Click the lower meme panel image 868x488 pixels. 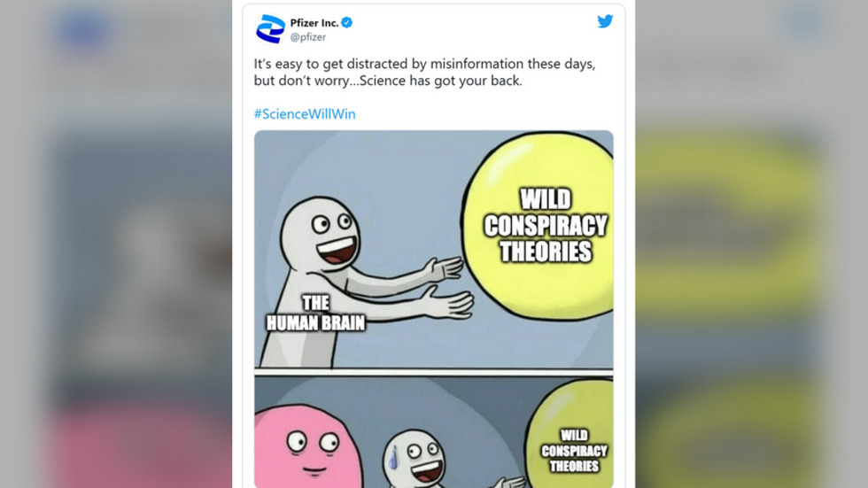(x=433, y=432)
